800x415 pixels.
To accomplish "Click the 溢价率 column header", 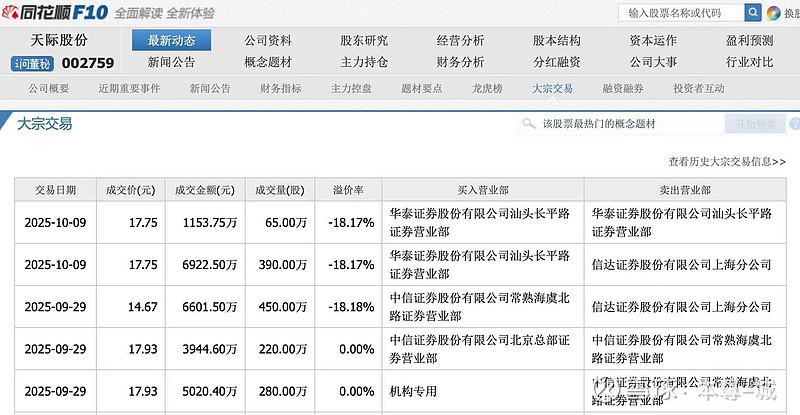I will point(348,190).
